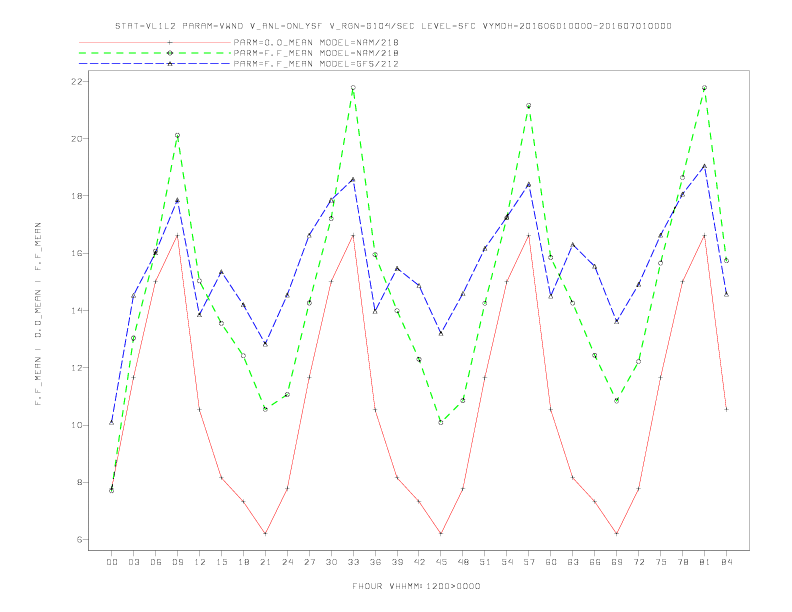Image resolution: width=792 pixels, height=612 pixels.
Task: Click blue GFS triangle marker at hour 00
Action: click(x=112, y=422)
